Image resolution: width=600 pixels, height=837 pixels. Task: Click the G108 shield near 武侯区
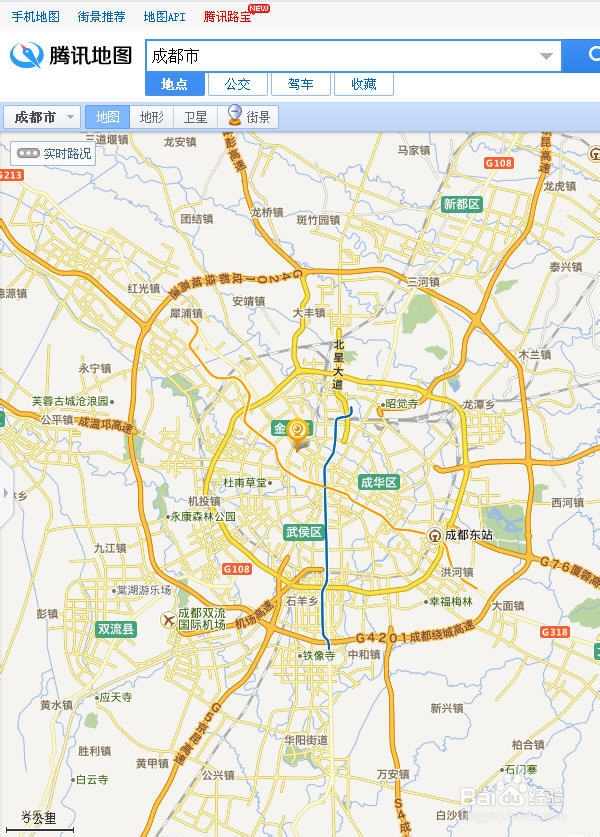point(237,569)
